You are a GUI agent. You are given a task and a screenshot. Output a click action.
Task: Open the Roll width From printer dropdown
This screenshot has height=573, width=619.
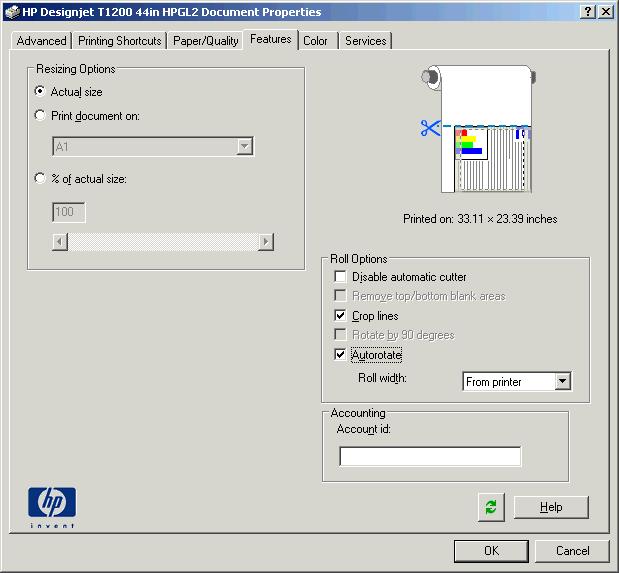(517, 381)
